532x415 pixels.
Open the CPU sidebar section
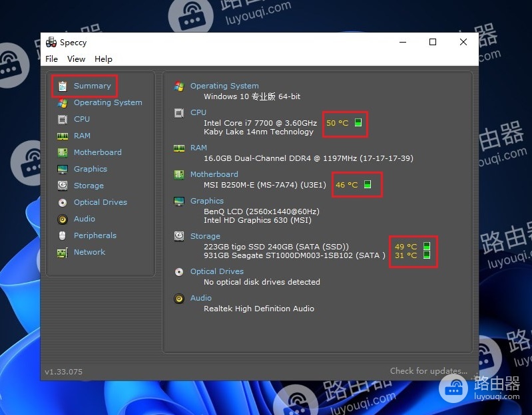82,119
